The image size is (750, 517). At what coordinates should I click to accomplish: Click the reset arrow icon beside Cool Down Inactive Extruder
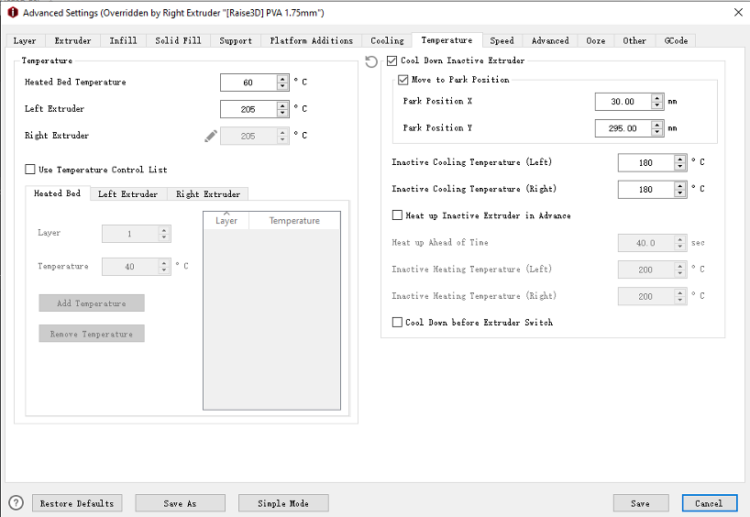372,62
